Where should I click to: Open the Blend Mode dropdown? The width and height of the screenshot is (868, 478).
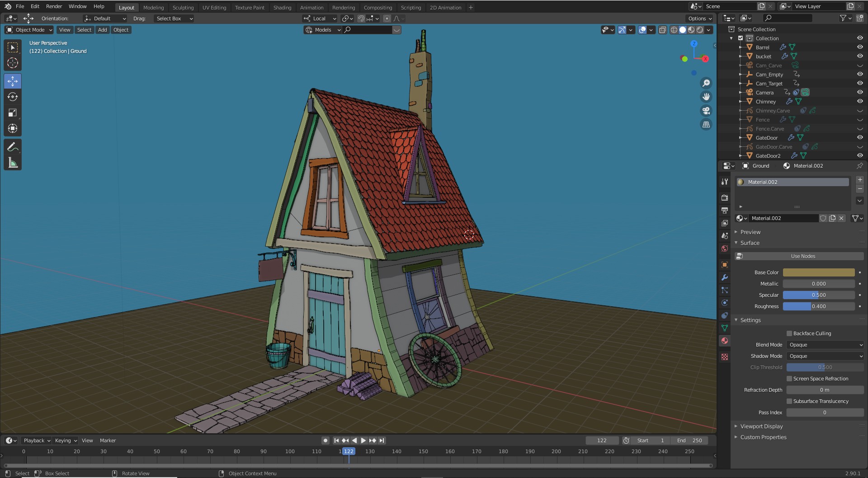[x=825, y=345]
